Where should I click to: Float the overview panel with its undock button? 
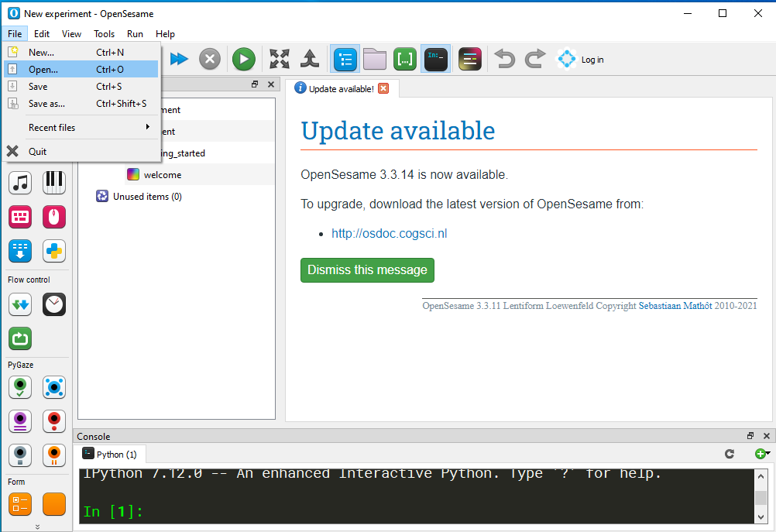tap(255, 84)
